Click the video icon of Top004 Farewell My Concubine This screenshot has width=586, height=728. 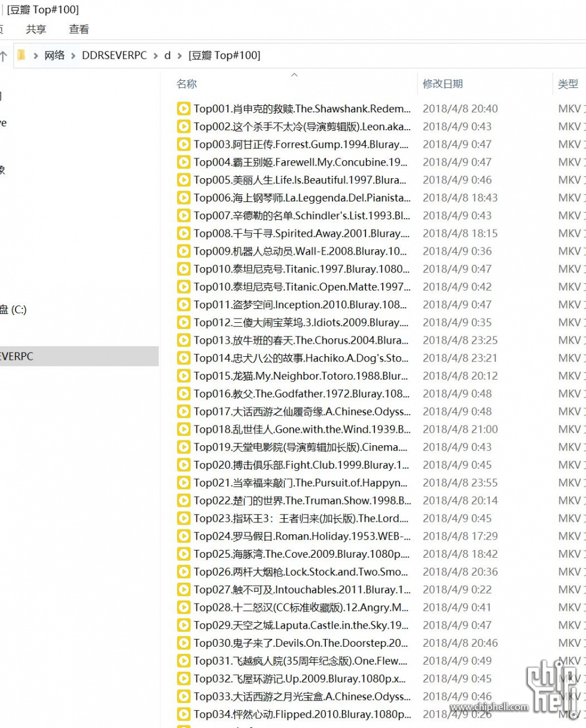(x=183, y=162)
